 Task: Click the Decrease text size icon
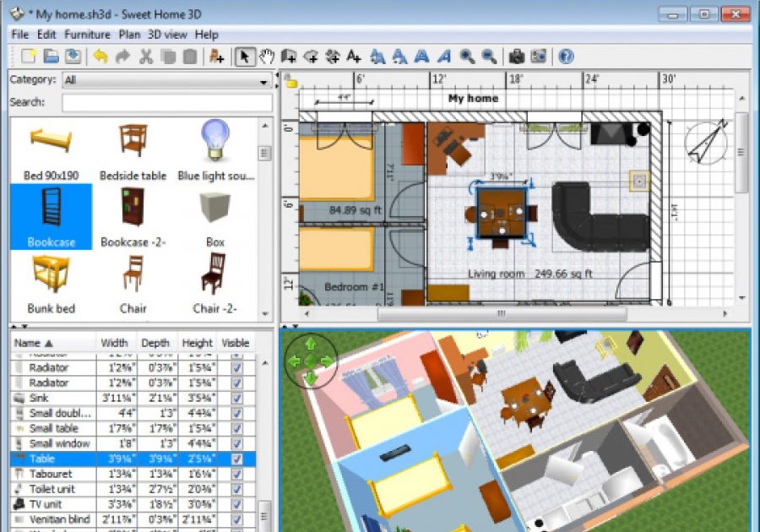(x=399, y=57)
